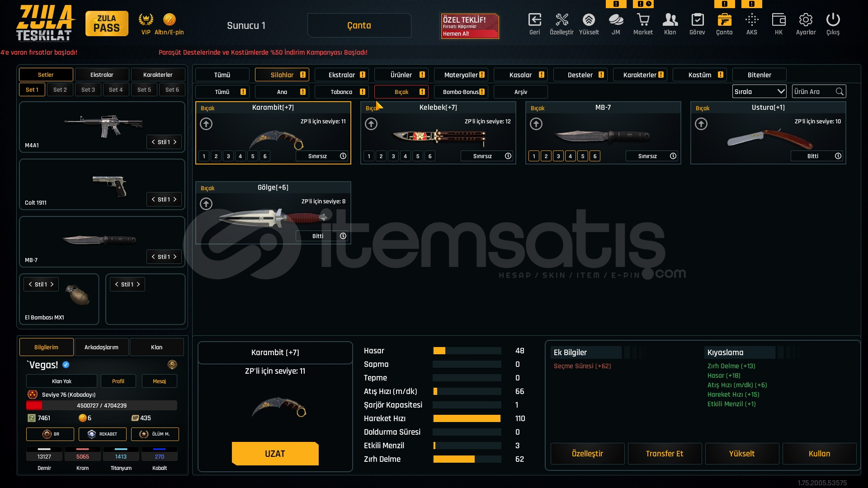Click the Altın/E-pin coin icon
Image resolution: width=868 pixels, height=488 pixels.
[x=170, y=19]
